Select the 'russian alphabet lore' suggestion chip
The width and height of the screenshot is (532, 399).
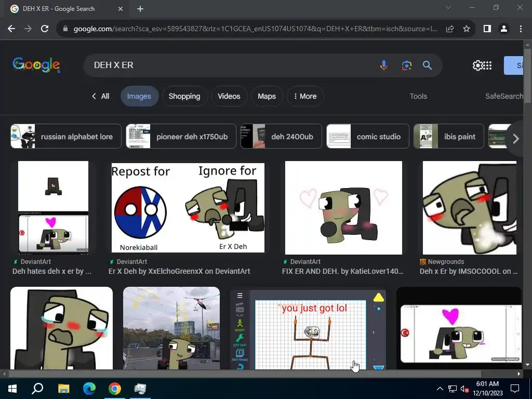click(x=66, y=137)
